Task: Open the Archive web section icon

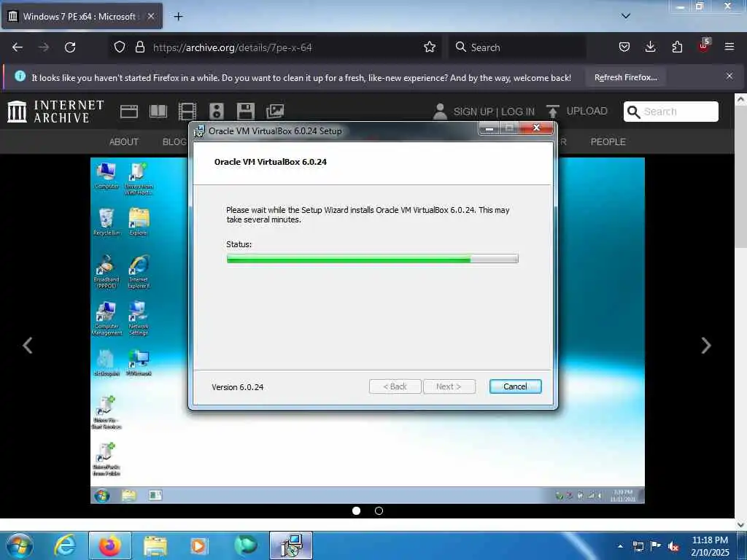Action: (x=129, y=112)
